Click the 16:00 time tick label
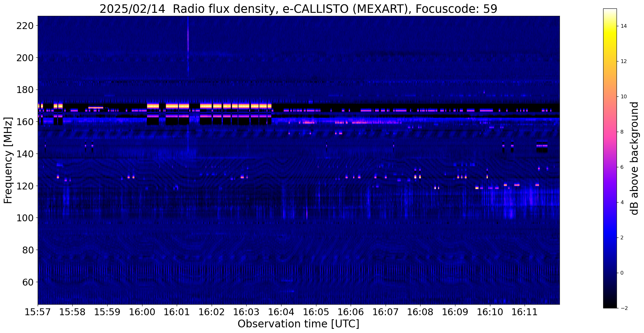This screenshot has height=333, width=644. click(142, 312)
